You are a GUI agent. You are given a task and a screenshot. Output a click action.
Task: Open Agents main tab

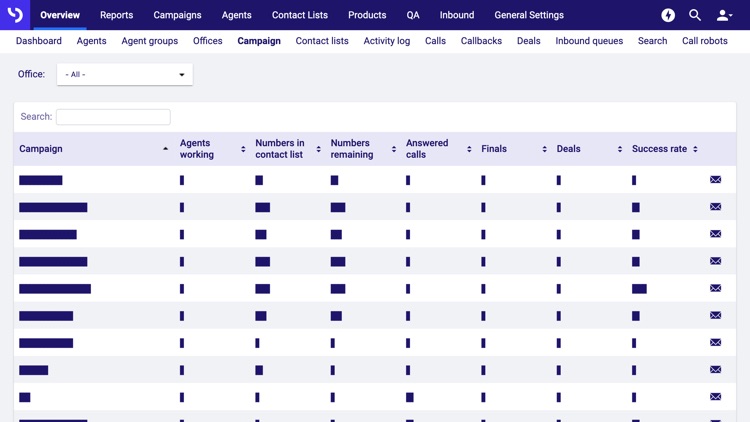pyautogui.click(x=236, y=15)
